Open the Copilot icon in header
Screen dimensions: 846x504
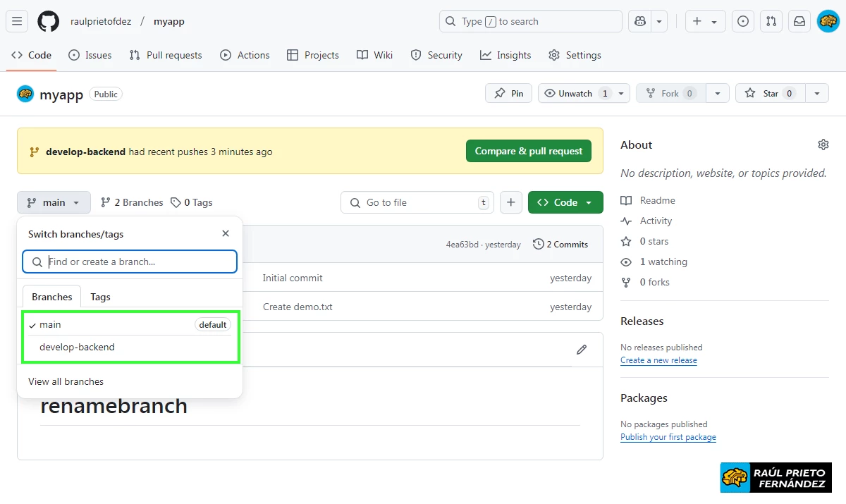[x=640, y=21]
